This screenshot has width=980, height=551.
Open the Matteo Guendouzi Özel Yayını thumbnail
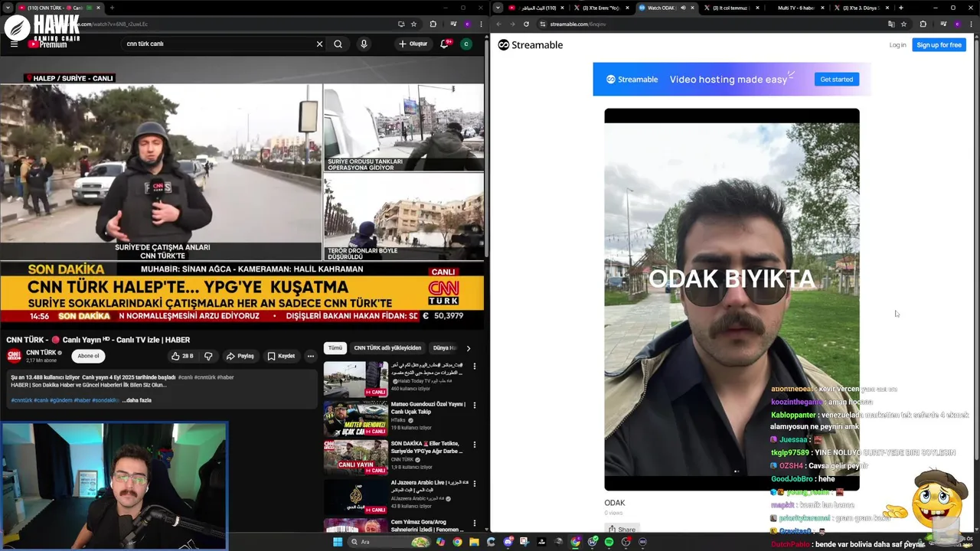click(355, 418)
